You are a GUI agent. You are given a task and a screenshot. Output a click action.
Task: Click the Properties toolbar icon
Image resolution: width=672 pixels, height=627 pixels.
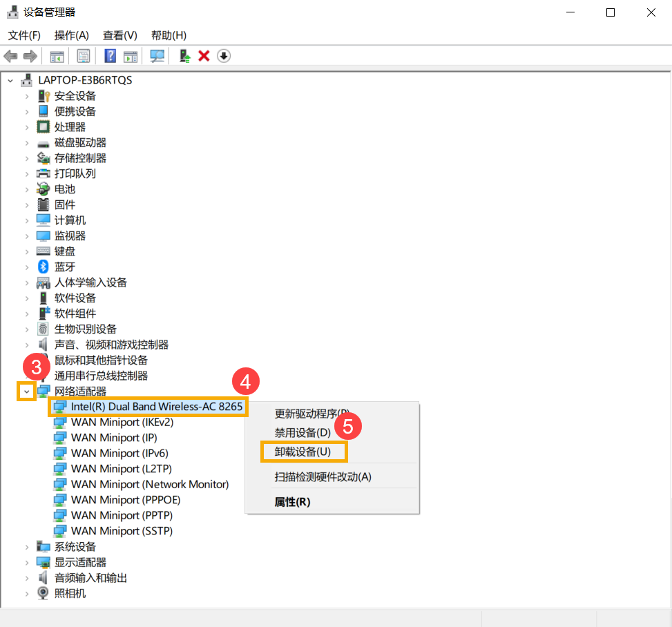click(83, 56)
